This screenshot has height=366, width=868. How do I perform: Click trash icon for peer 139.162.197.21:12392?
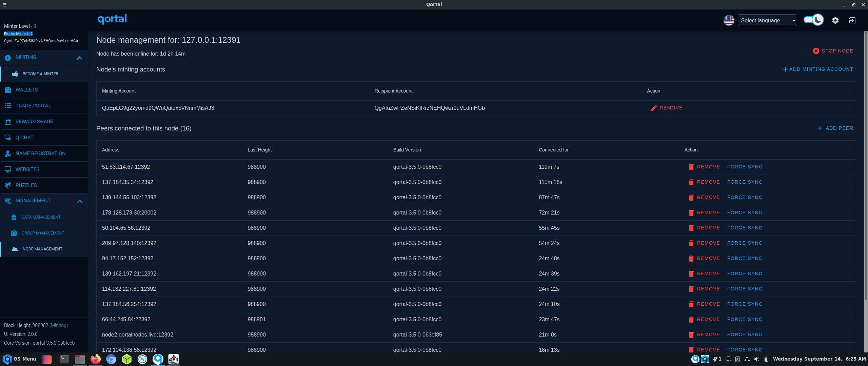pos(691,274)
